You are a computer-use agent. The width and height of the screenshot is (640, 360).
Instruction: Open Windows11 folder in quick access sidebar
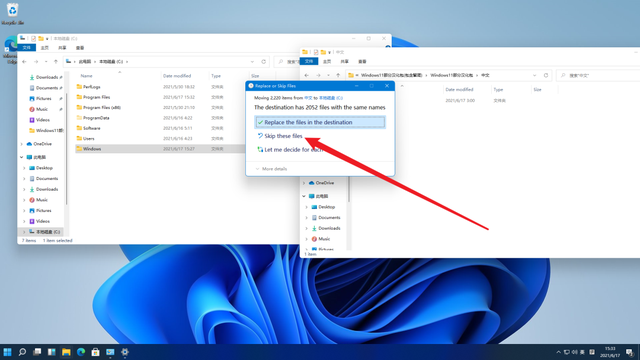[x=46, y=130]
